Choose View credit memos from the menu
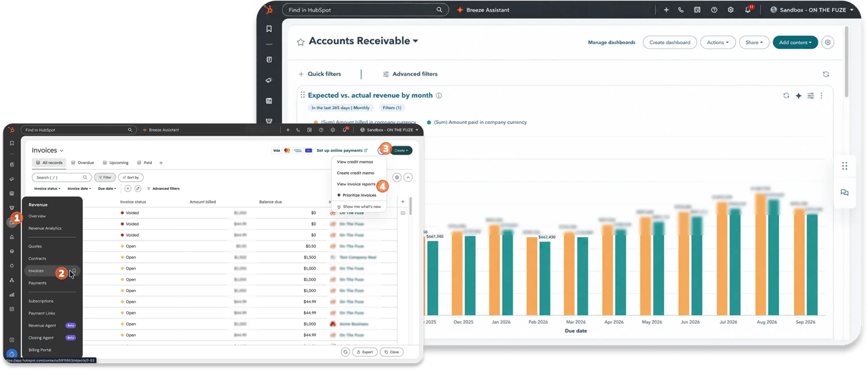868x370 pixels. click(355, 162)
